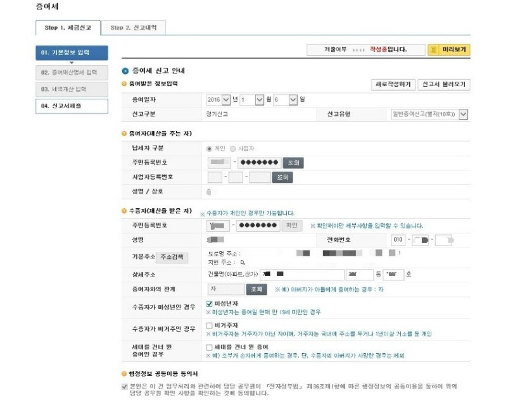Viewport: 532px width, 412px height.
Task: Click the 동 number input field
Action: [360, 275]
